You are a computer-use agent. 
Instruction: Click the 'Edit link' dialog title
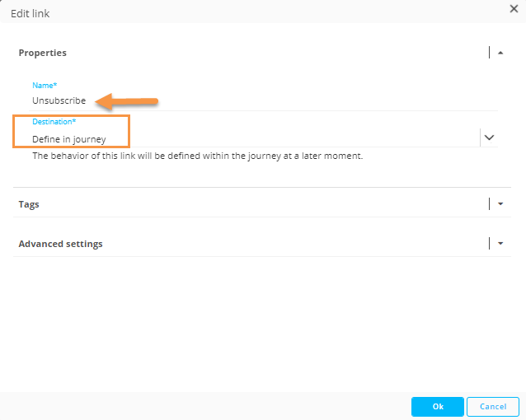click(30, 13)
